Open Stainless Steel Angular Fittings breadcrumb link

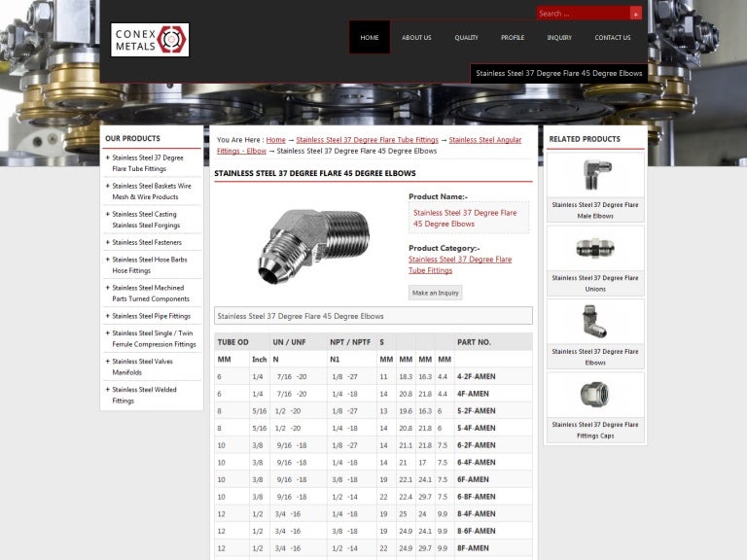(x=484, y=140)
